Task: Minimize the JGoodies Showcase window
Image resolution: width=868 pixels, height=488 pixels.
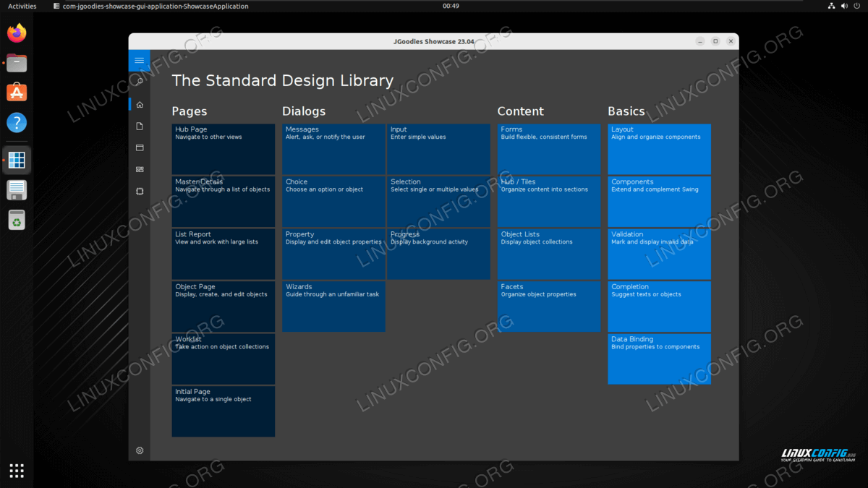Action: click(700, 42)
